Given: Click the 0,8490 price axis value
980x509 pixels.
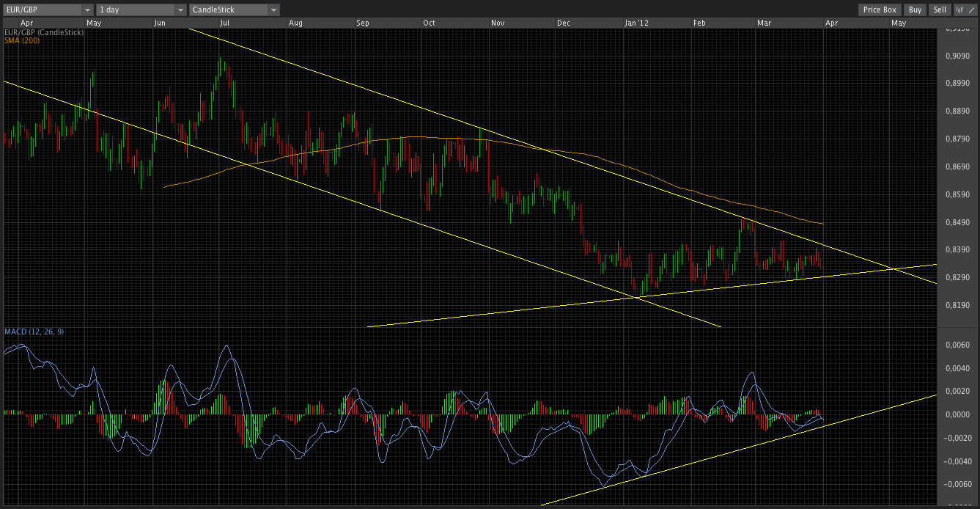Looking at the screenshot, I should [956, 222].
